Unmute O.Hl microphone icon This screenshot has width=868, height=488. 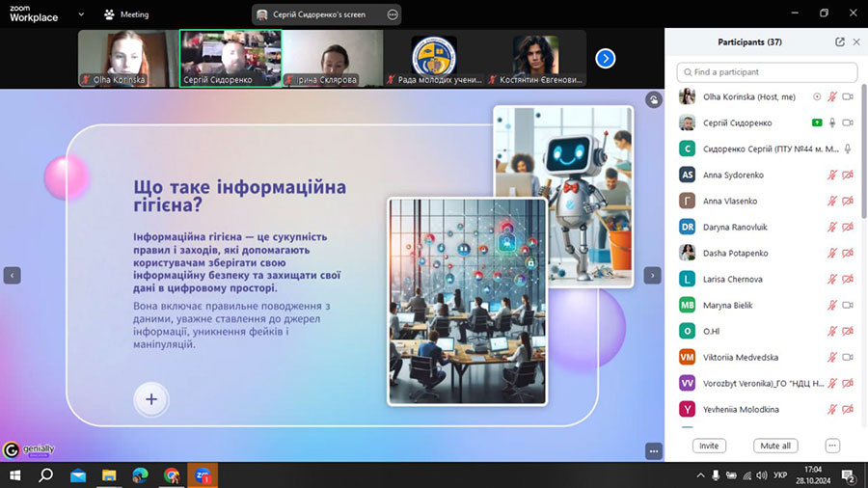click(832, 331)
